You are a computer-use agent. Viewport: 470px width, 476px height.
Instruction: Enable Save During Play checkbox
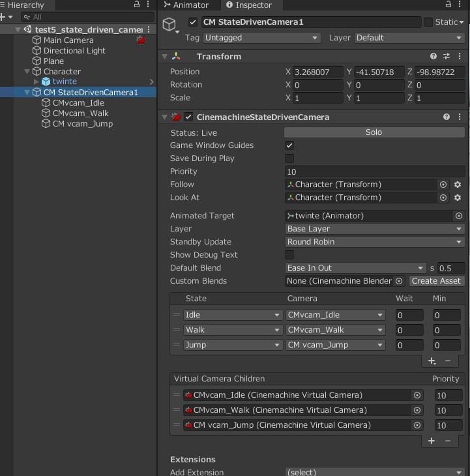[x=289, y=158]
